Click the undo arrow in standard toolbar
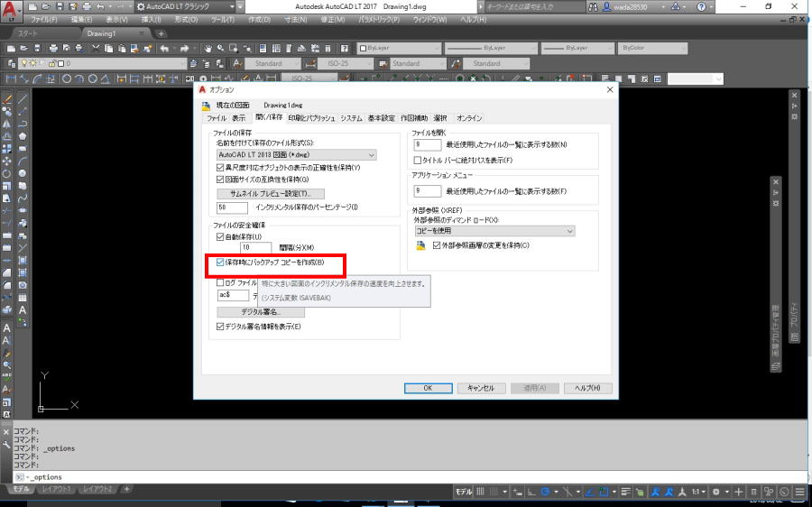812x507 pixels. coord(164,48)
